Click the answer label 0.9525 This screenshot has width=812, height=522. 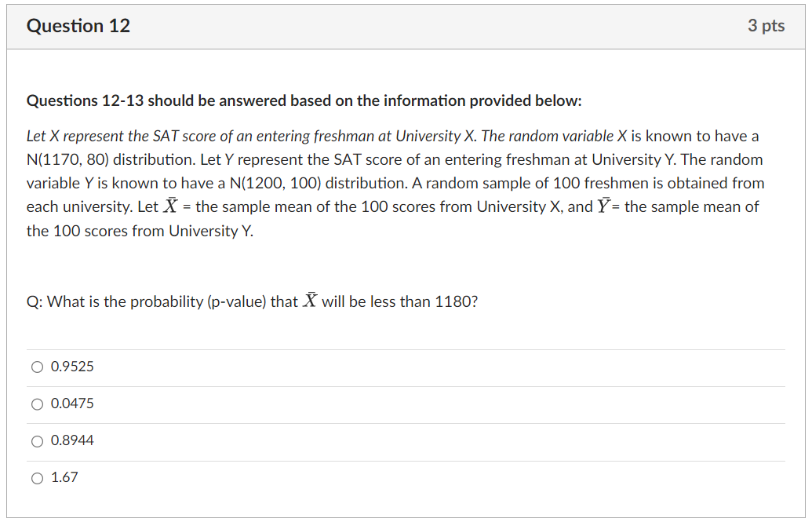click(71, 366)
